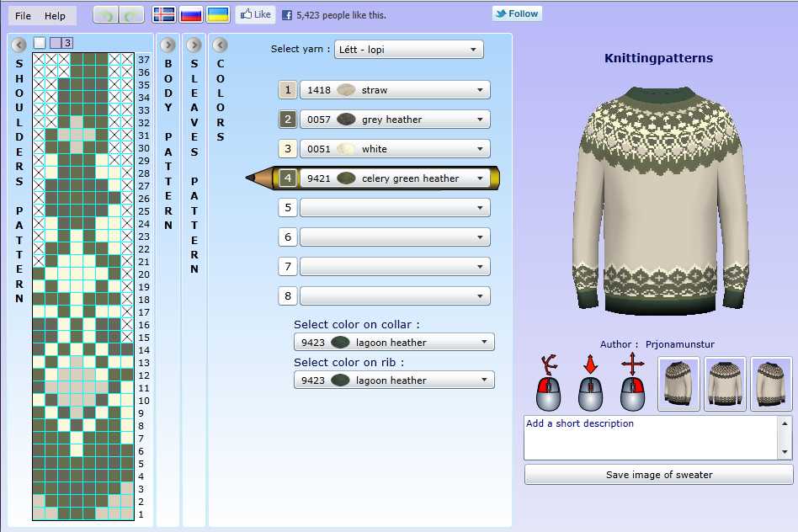
Task: Click the SHOULDERS PATTERN vertical tab label
Action: [19, 181]
